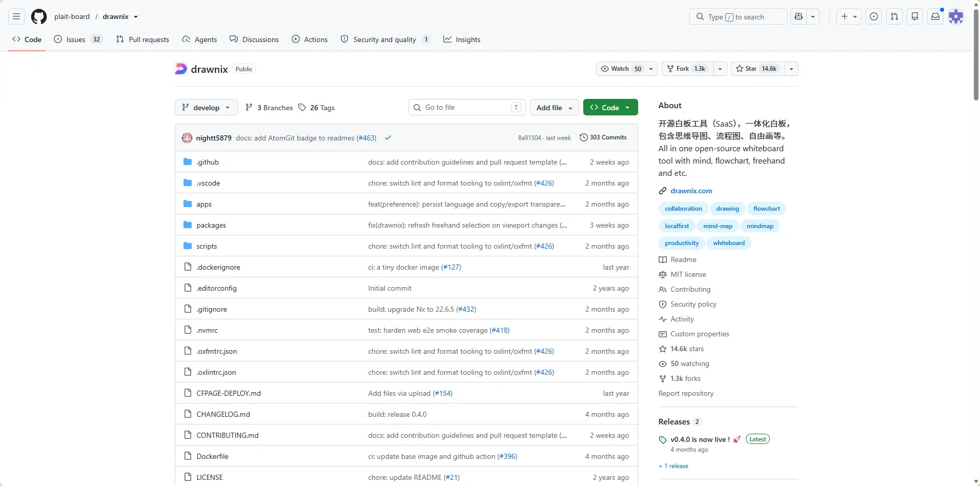Star the drawnix repository
Screen dimensions: 980x486
758,69
